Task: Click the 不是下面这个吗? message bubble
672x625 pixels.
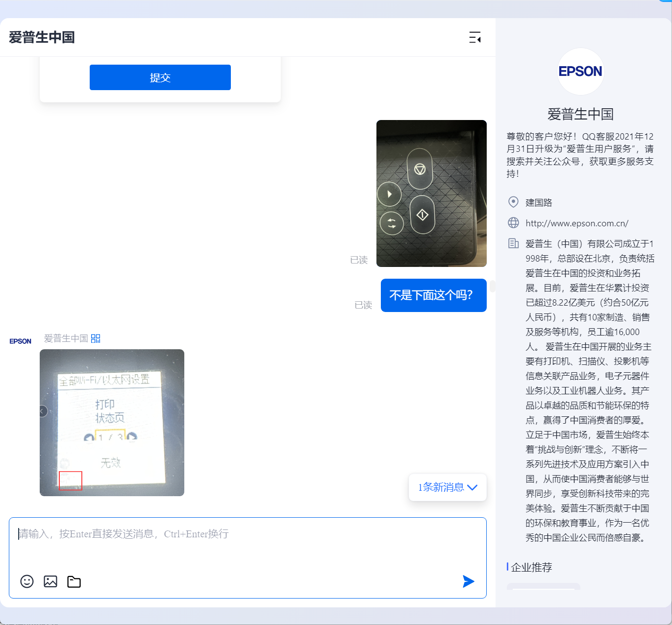Action: coord(434,295)
